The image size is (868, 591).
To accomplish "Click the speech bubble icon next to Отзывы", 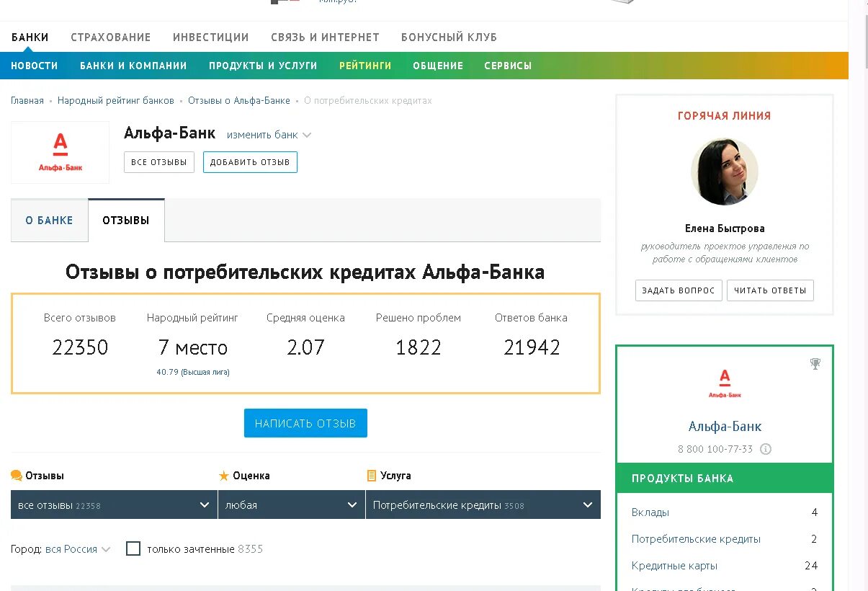I will (17, 476).
